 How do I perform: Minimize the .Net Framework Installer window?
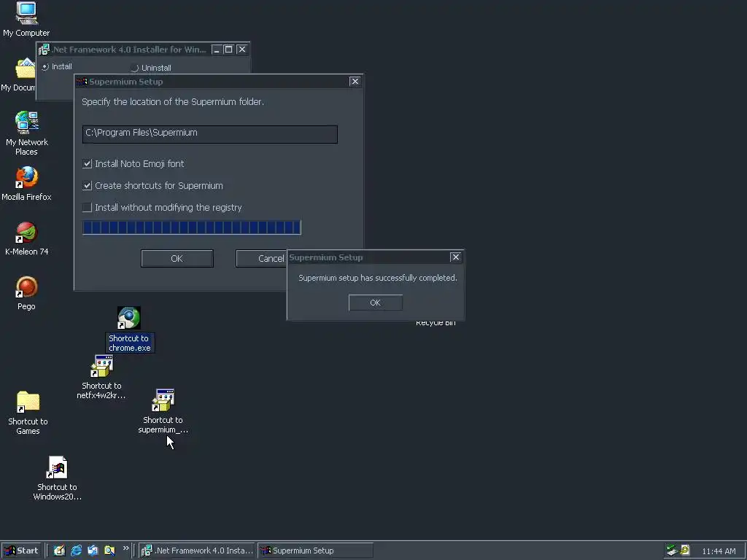[x=216, y=50]
